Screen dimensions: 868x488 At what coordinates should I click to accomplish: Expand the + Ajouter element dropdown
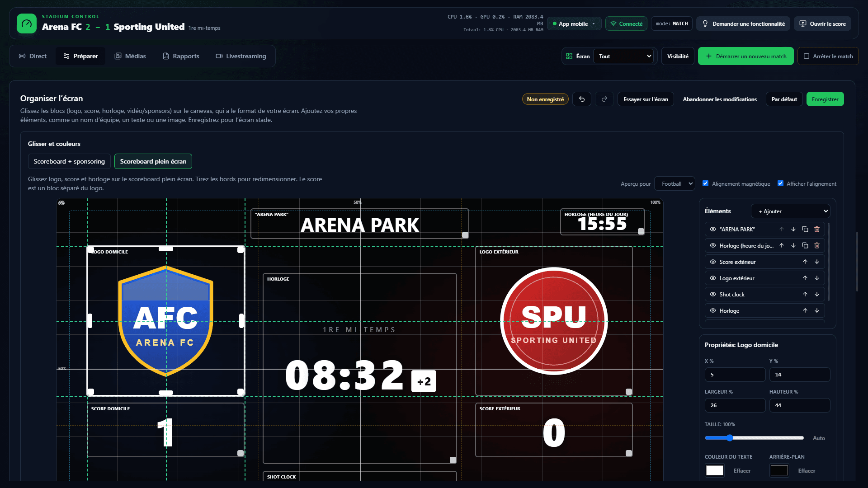click(791, 211)
